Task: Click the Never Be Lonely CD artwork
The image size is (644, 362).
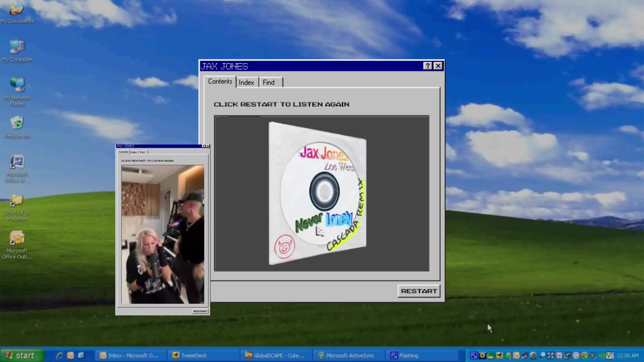Action: coord(317,193)
